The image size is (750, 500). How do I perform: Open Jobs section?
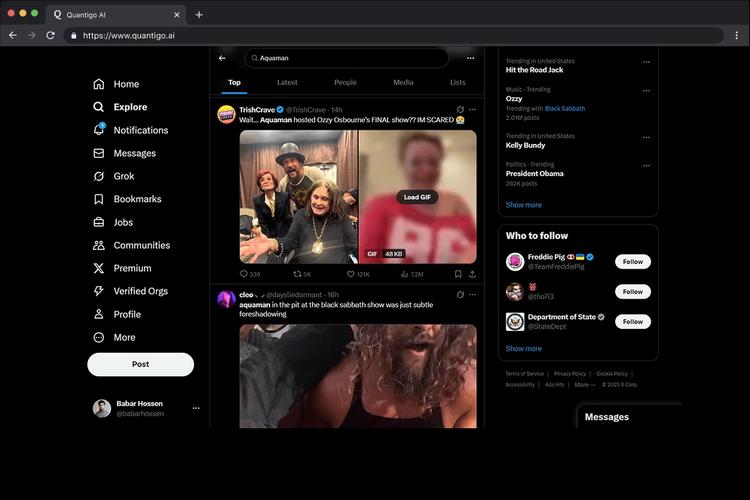coord(113,222)
